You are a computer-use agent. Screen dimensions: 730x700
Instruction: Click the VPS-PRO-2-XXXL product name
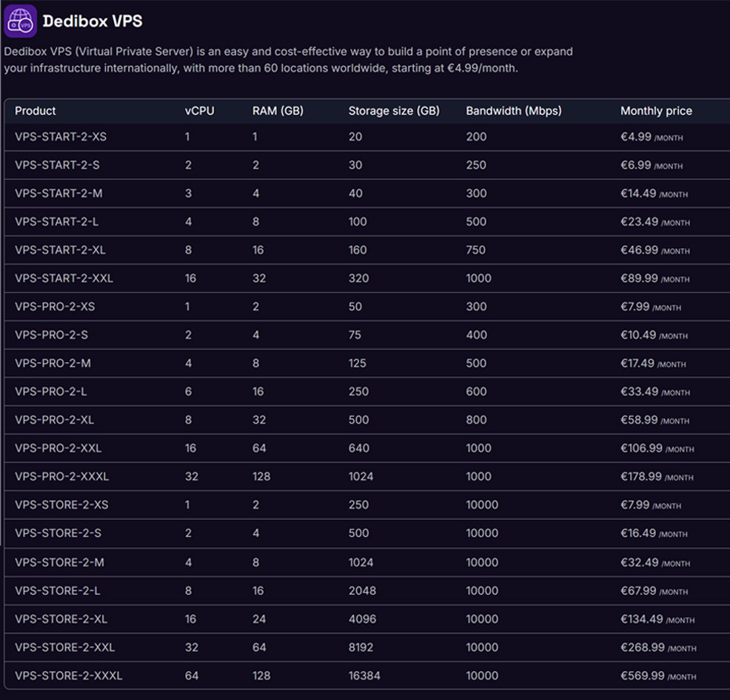point(62,476)
